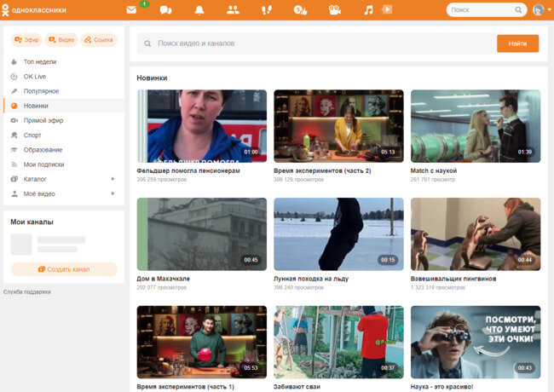Viewport: 554px width, 392px height.
Task: Open the Match с наукой video thumbnail
Action: tap(476, 126)
